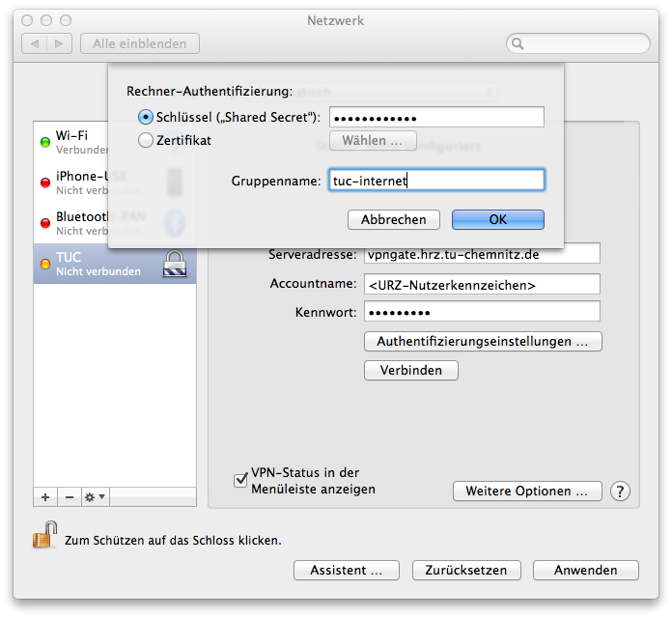Toggle VPN-Status in der Menüleiste anzeigen

pos(240,480)
